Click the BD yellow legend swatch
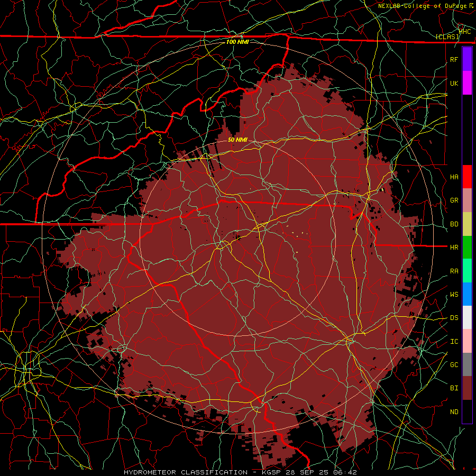 (467, 224)
